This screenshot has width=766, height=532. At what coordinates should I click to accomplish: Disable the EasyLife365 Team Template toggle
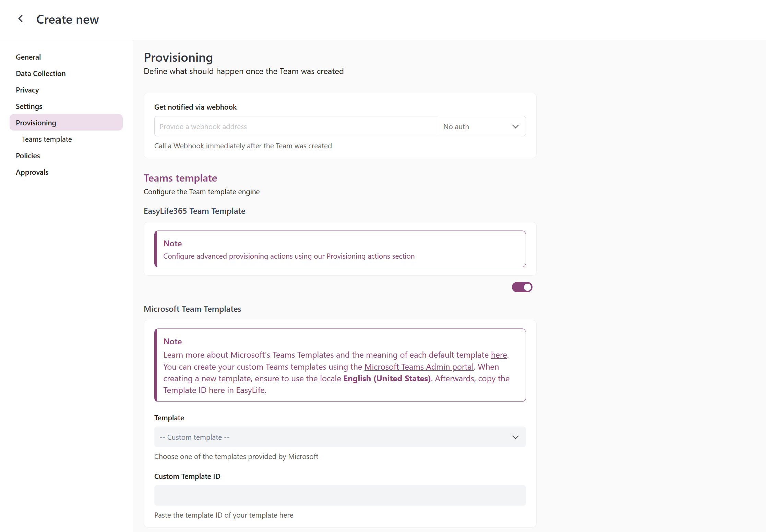pyautogui.click(x=522, y=287)
